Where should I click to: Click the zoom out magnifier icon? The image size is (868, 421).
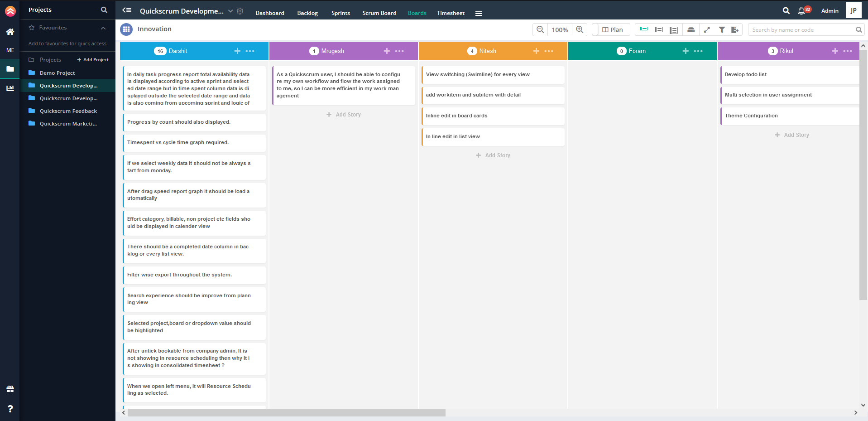(x=540, y=29)
